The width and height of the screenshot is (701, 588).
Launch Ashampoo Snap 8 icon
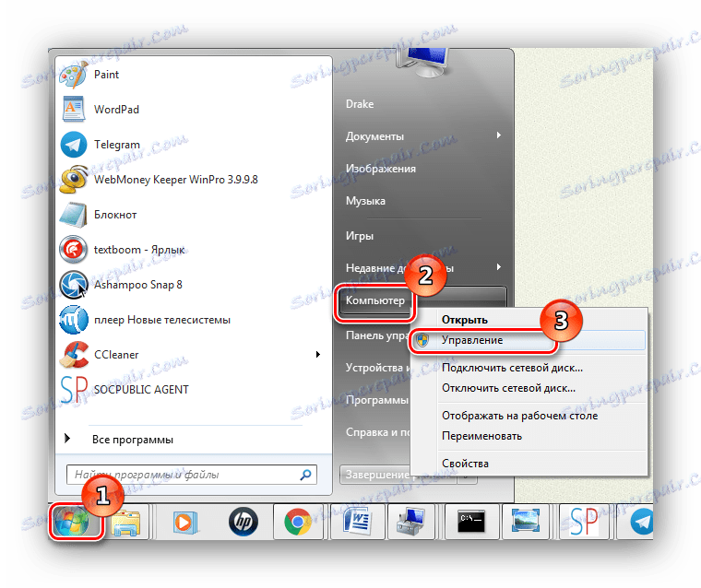tap(73, 285)
